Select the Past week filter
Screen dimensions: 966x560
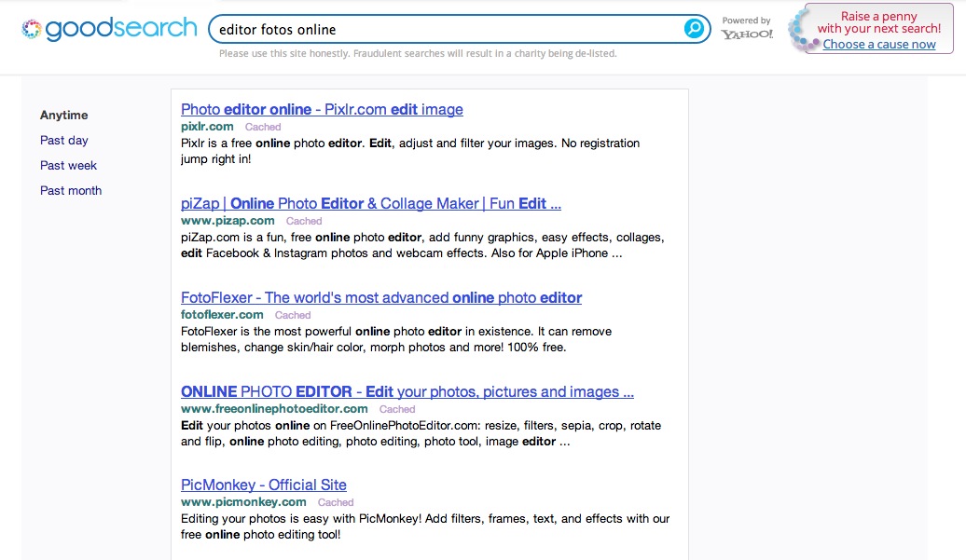(68, 166)
